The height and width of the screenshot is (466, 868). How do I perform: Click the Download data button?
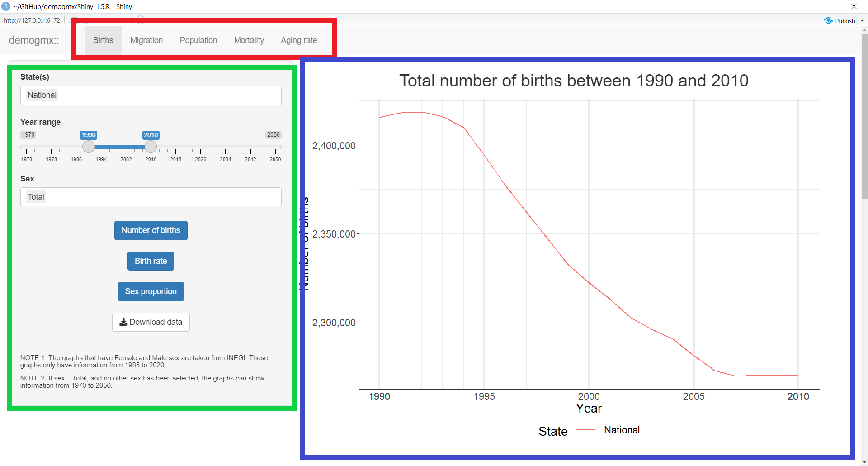click(x=151, y=322)
